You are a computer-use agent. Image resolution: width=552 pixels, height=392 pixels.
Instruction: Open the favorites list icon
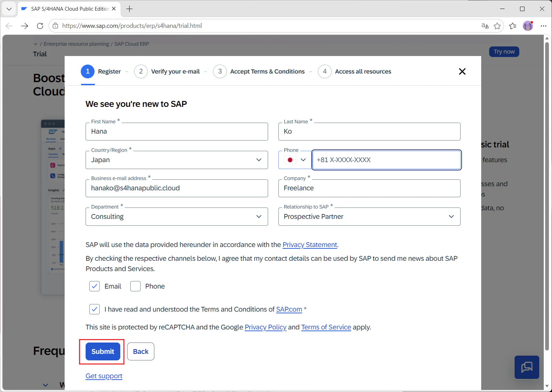(x=513, y=26)
